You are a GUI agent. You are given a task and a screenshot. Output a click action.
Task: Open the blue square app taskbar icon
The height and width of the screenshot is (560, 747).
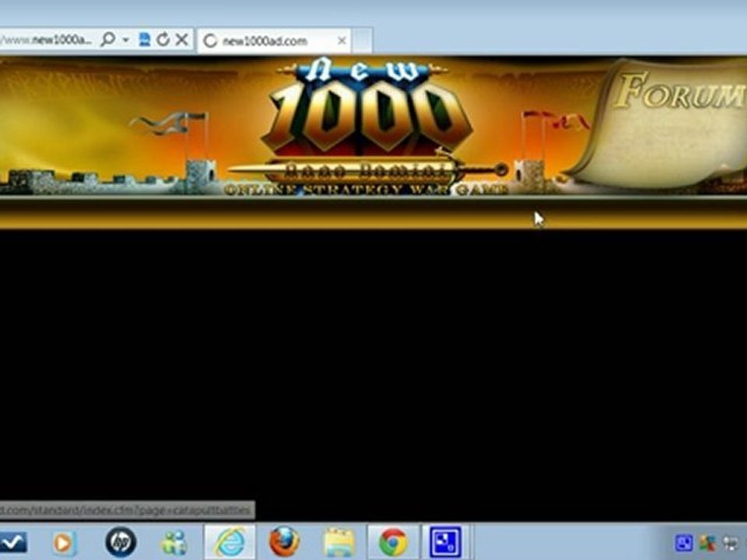(446, 542)
